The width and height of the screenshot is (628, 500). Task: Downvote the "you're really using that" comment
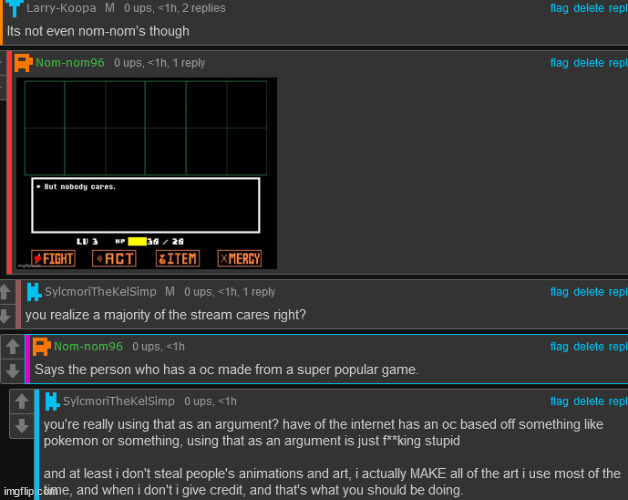tap(20, 425)
